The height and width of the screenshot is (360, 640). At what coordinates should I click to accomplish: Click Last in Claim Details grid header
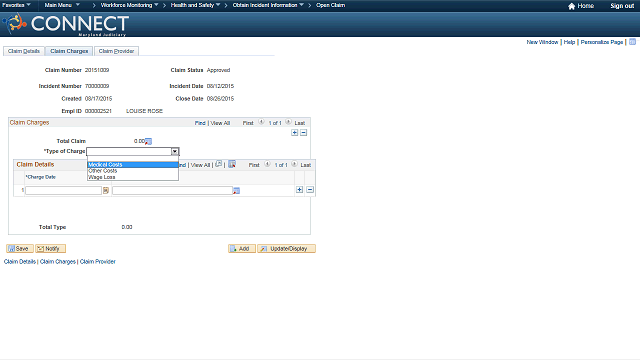306,165
